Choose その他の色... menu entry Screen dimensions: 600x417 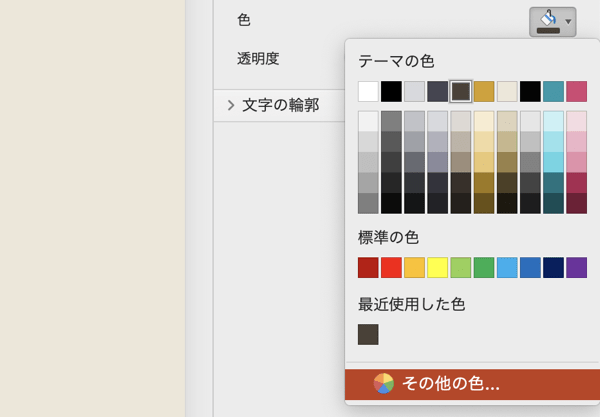(472, 384)
